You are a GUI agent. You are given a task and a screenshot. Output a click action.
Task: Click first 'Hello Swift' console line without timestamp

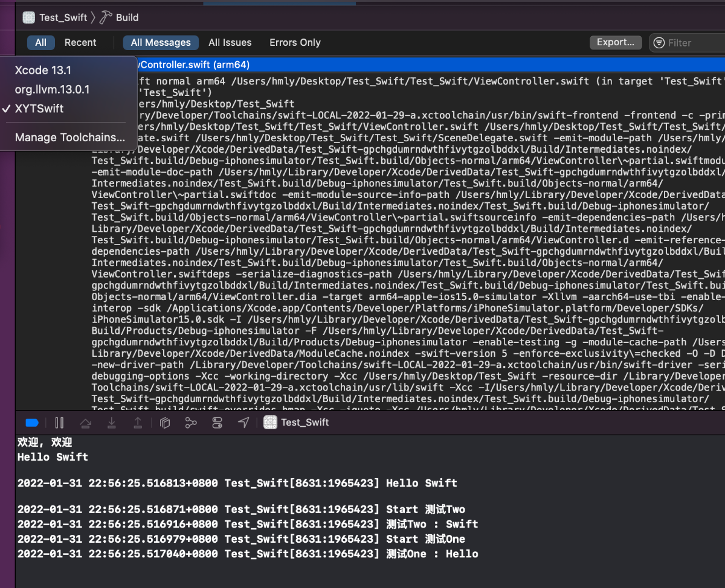[53, 457]
